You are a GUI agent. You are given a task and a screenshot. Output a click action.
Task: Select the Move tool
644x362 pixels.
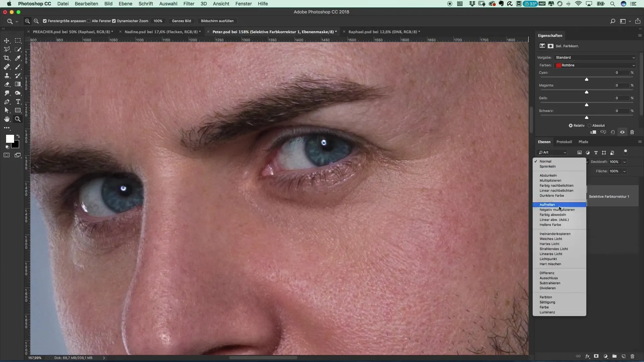[x=7, y=41]
